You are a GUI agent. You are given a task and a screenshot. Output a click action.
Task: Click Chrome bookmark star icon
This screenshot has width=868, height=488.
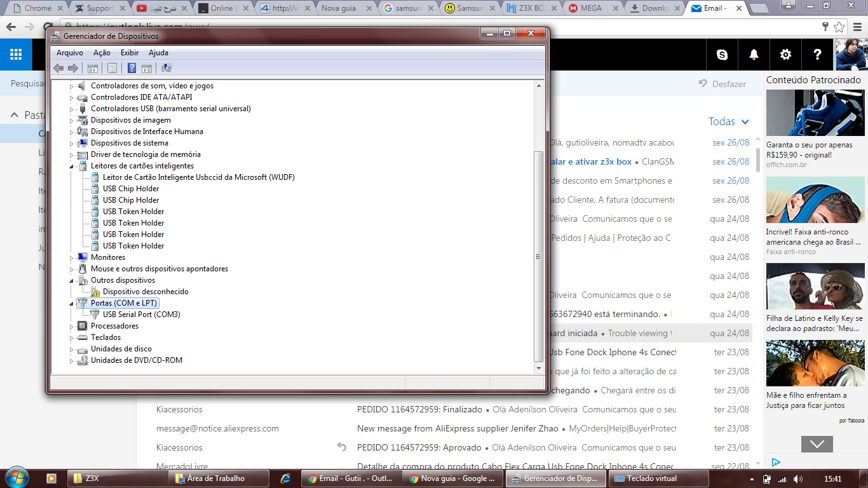[x=839, y=27]
